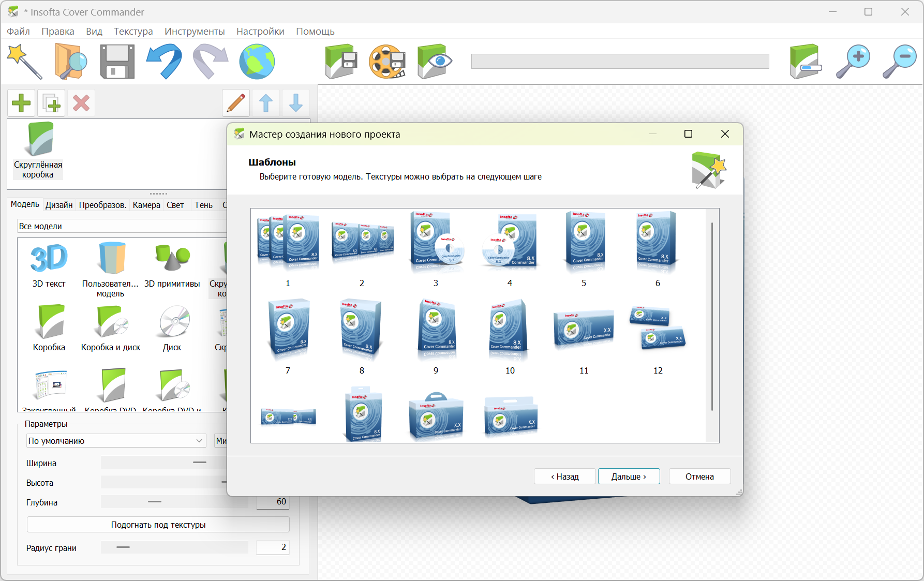Open the "Все модели" category dropdown
The width and height of the screenshot is (924, 581).
[x=122, y=226]
